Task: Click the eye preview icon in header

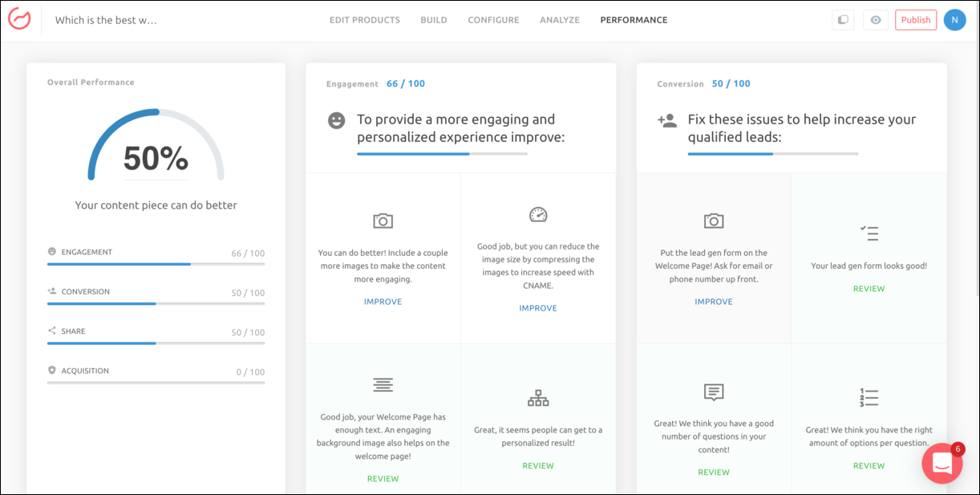Action: click(875, 20)
